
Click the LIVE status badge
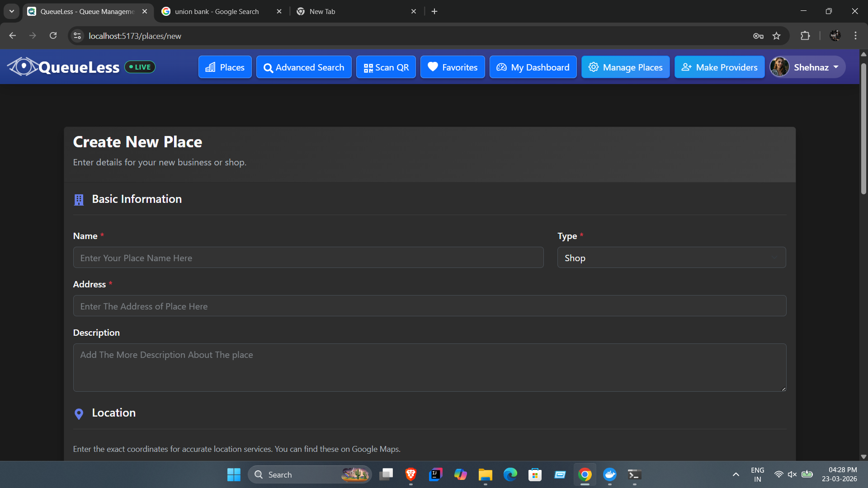click(x=140, y=67)
